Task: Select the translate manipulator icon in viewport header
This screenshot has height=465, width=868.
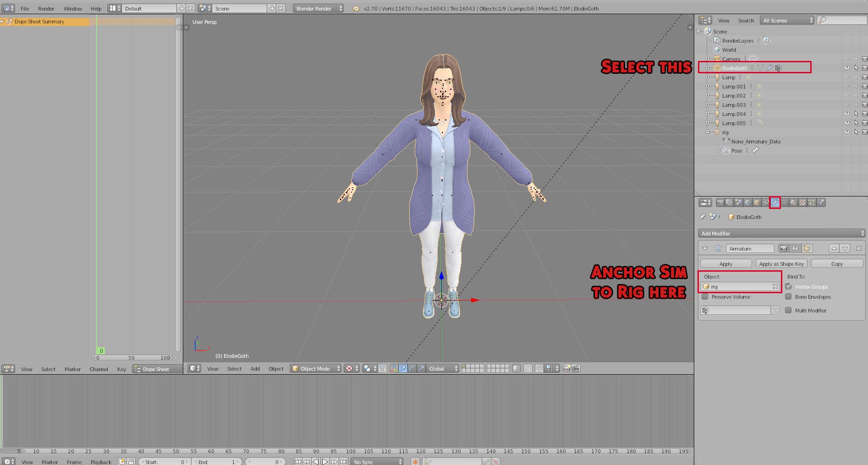Action: 403,368
